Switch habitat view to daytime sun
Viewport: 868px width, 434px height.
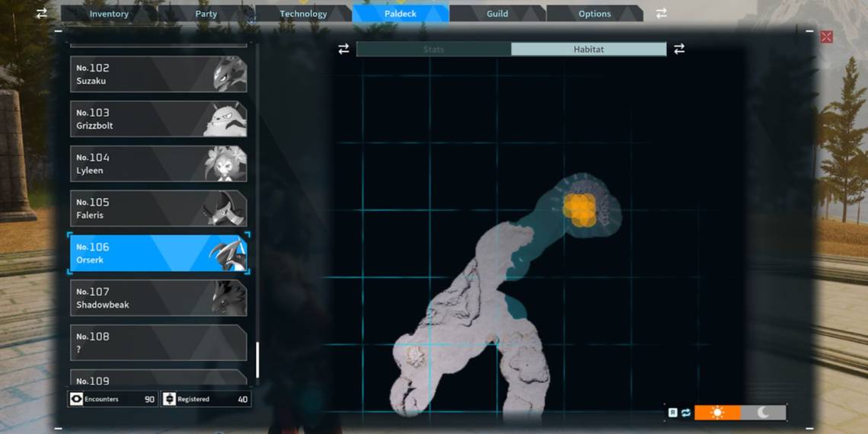(717, 413)
